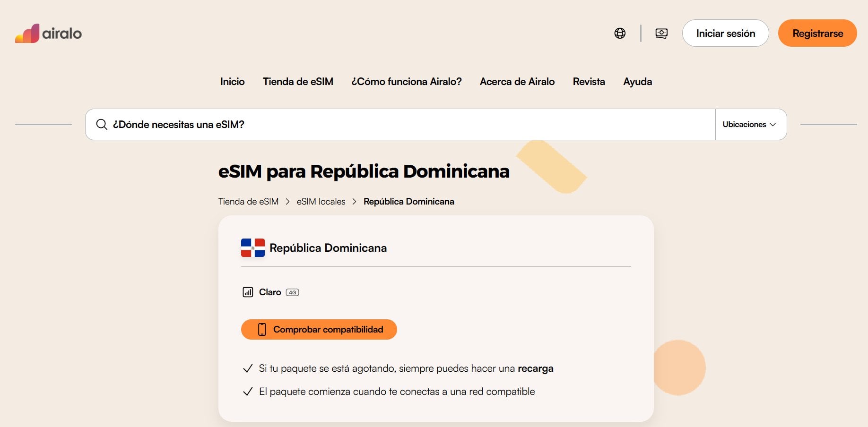
Task: Open the language selector globe icon
Action: pos(619,33)
